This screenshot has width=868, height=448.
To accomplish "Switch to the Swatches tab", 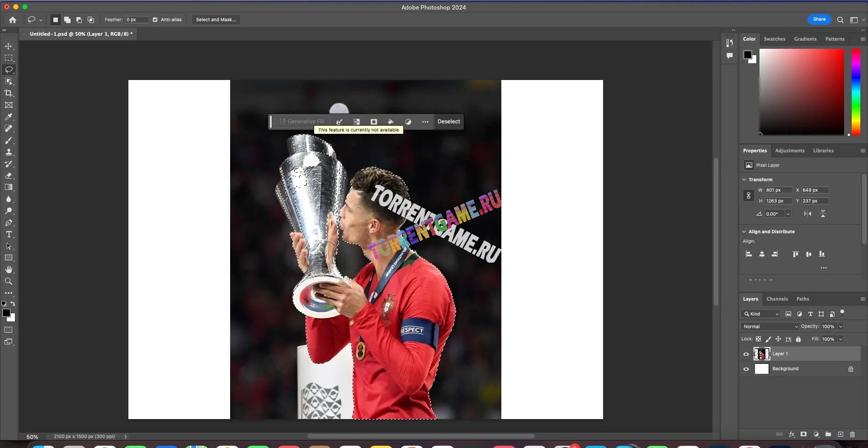I will tap(774, 39).
